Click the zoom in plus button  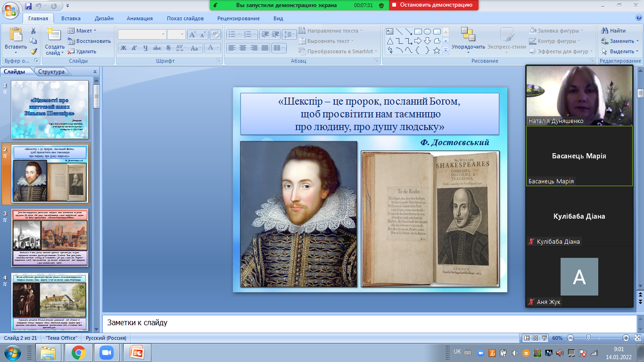click(x=626, y=338)
